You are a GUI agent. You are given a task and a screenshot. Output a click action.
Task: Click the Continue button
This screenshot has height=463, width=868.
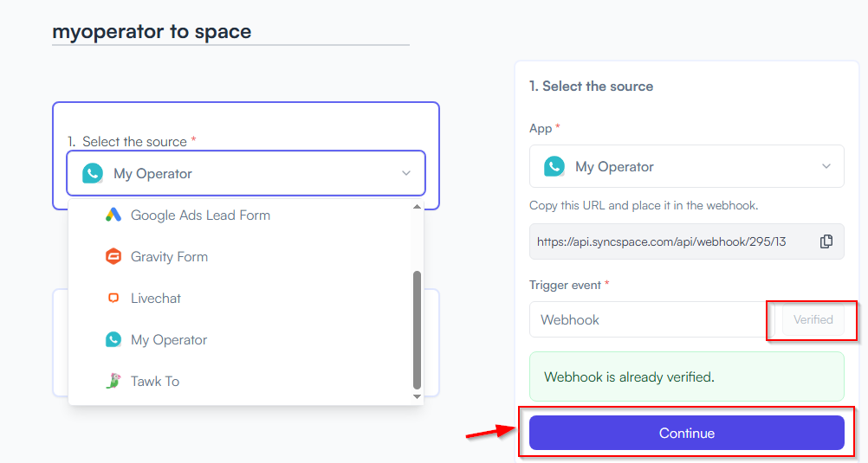[686, 433]
